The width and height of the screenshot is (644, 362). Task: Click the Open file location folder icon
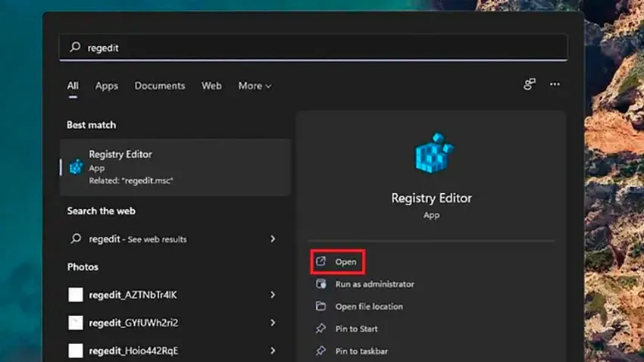320,306
